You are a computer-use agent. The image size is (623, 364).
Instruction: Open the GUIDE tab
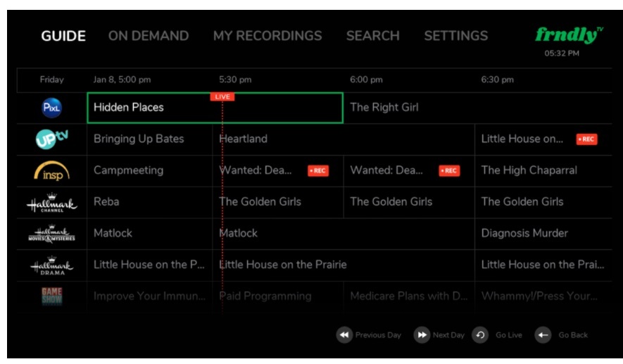pyautogui.click(x=63, y=36)
